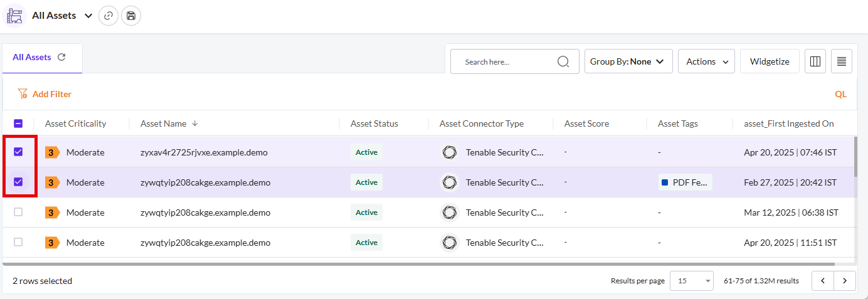Screen dimensions: 868x299
Task: Click the filter funnel icon
Action: (x=23, y=94)
